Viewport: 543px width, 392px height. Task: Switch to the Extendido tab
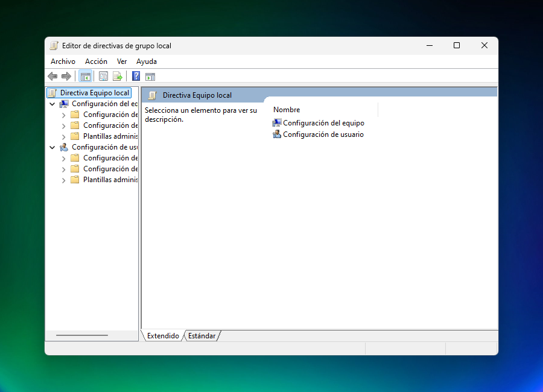coord(163,335)
